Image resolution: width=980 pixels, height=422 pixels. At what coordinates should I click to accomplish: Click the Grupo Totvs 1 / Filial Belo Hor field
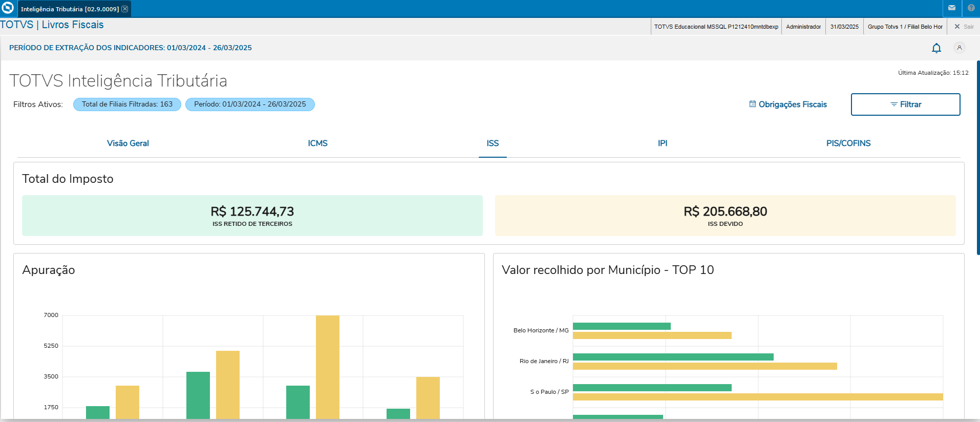905,27
